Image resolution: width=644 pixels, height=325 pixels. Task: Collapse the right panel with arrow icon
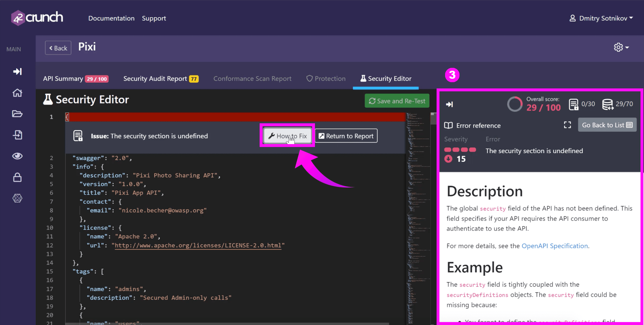coord(449,104)
